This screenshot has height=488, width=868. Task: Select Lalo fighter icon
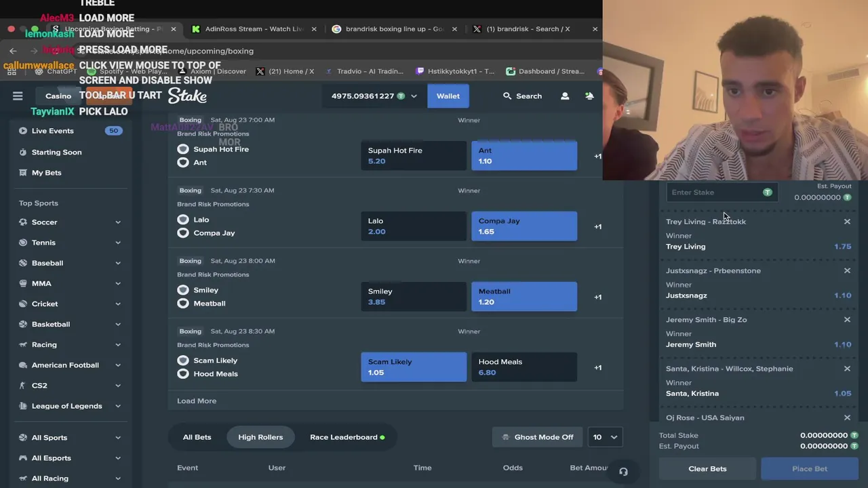183,220
